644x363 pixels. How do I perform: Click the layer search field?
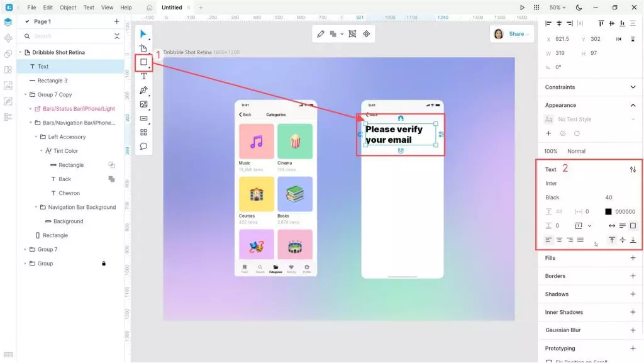(70, 36)
